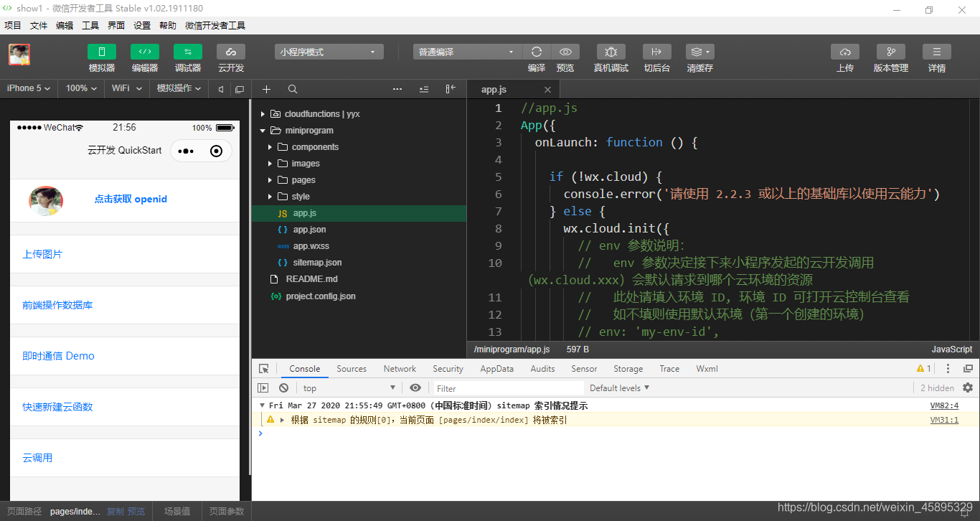Switch to background (切后台) button
Image resolution: width=980 pixels, height=521 pixels.
coord(656,52)
